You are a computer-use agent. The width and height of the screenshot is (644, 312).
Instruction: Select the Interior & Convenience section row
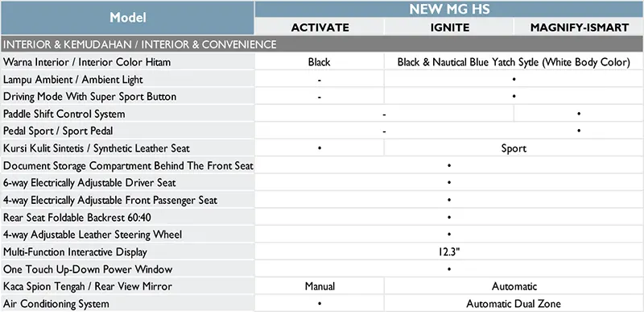(x=322, y=44)
